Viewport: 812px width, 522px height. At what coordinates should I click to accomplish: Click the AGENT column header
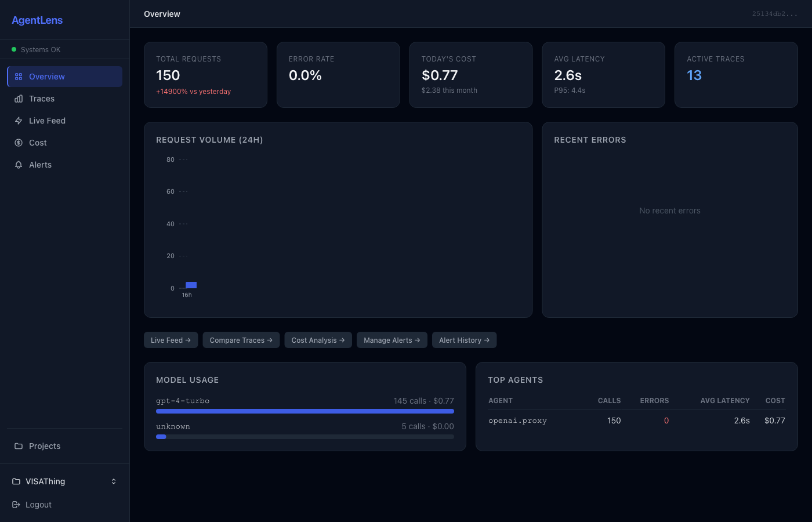[x=501, y=401]
